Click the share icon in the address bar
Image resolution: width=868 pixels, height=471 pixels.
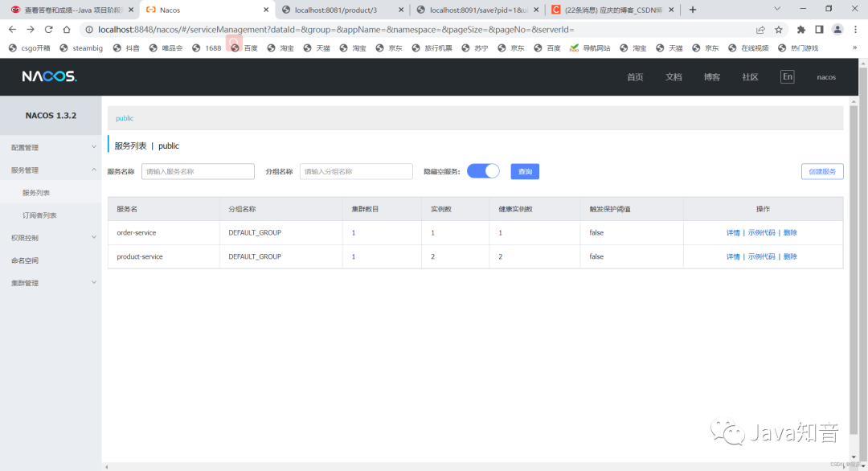(x=760, y=29)
